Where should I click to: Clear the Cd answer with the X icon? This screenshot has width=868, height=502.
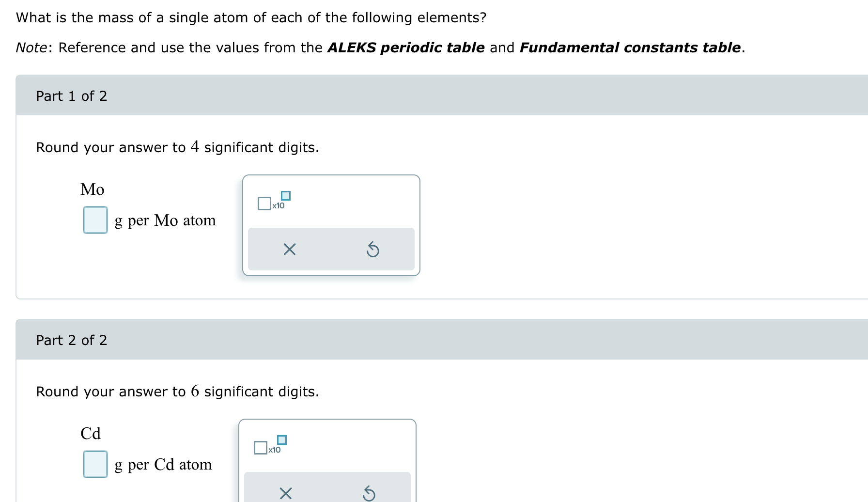(x=285, y=493)
